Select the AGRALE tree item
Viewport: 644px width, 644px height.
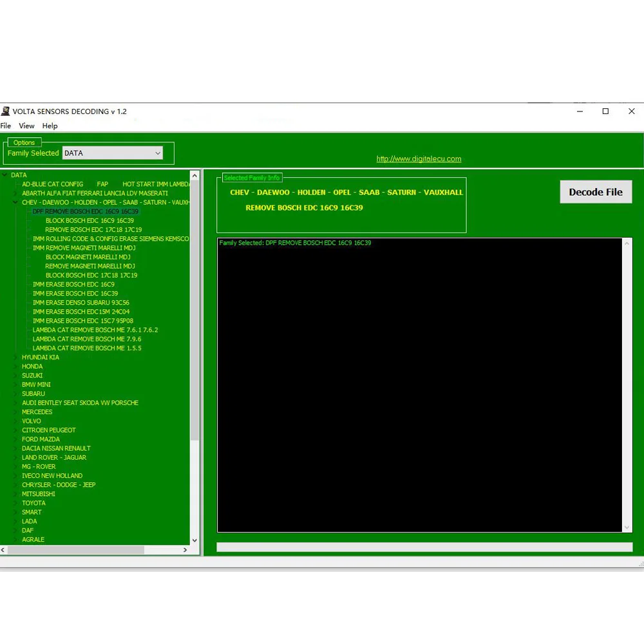click(33, 540)
